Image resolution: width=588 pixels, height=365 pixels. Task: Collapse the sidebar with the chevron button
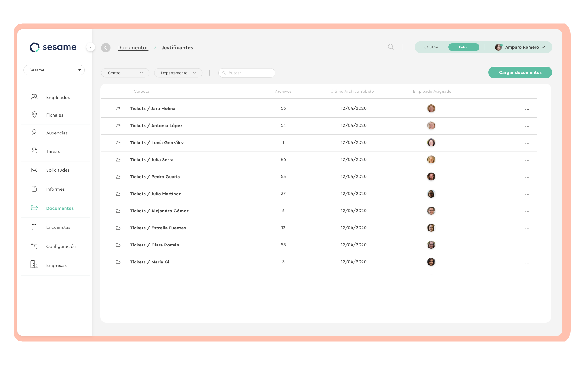coord(91,47)
